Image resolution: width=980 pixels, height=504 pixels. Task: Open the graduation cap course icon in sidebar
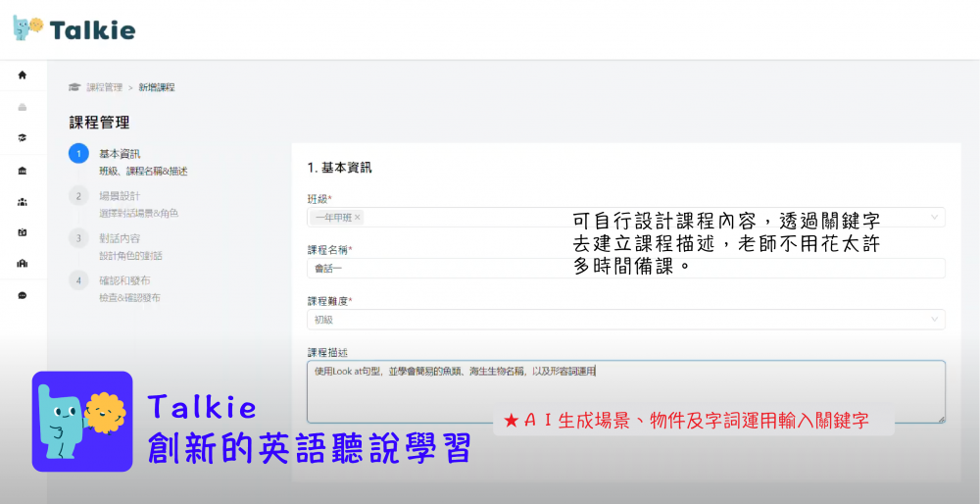pos(23,138)
